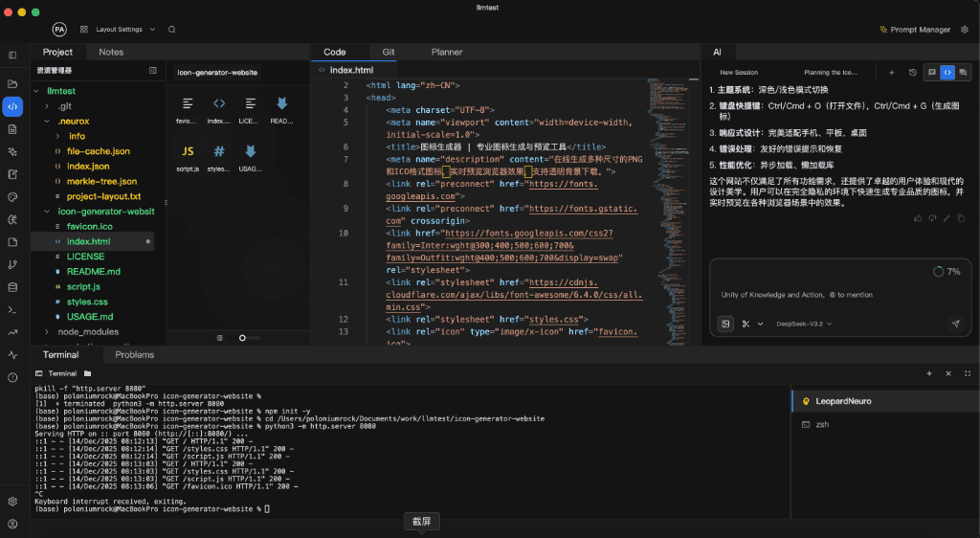Thumbs up the AI response

(x=918, y=218)
